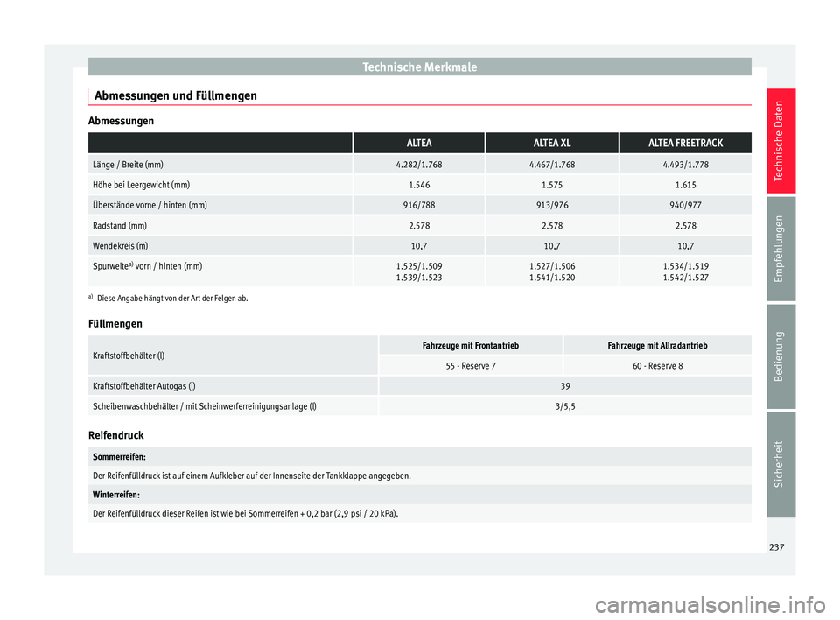This screenshot has width=840, height=620.
Task: Select the track value 1.541/1.520
Action: tap(552, 278)
